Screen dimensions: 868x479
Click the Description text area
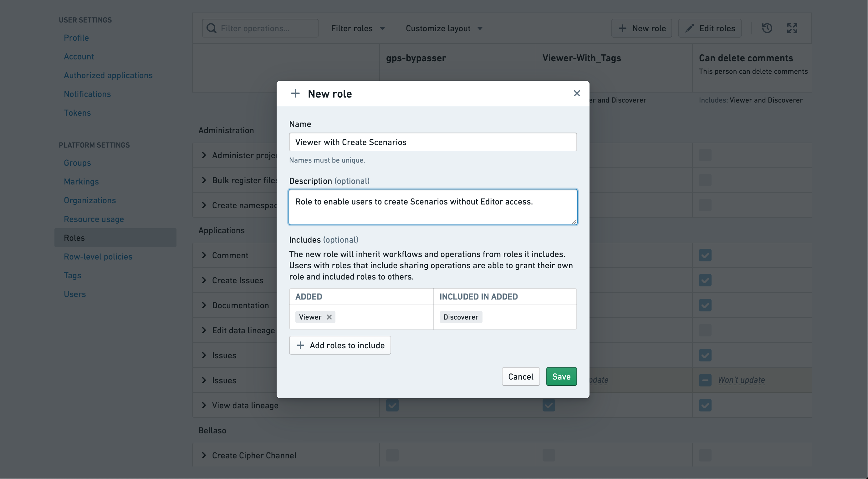pyautogui.click(x=433, y=207)
